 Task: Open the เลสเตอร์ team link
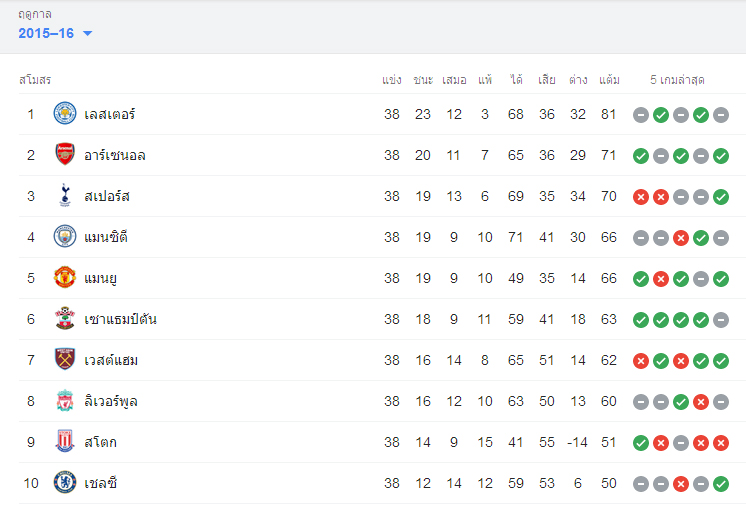(x=110, y=114)
